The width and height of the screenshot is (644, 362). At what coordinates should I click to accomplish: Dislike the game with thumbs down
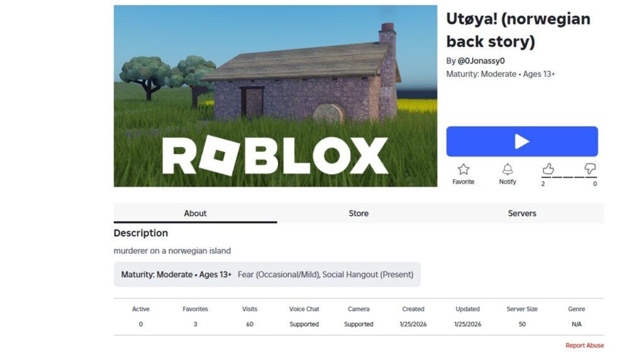pyautogui.click(x=590, y=168)
